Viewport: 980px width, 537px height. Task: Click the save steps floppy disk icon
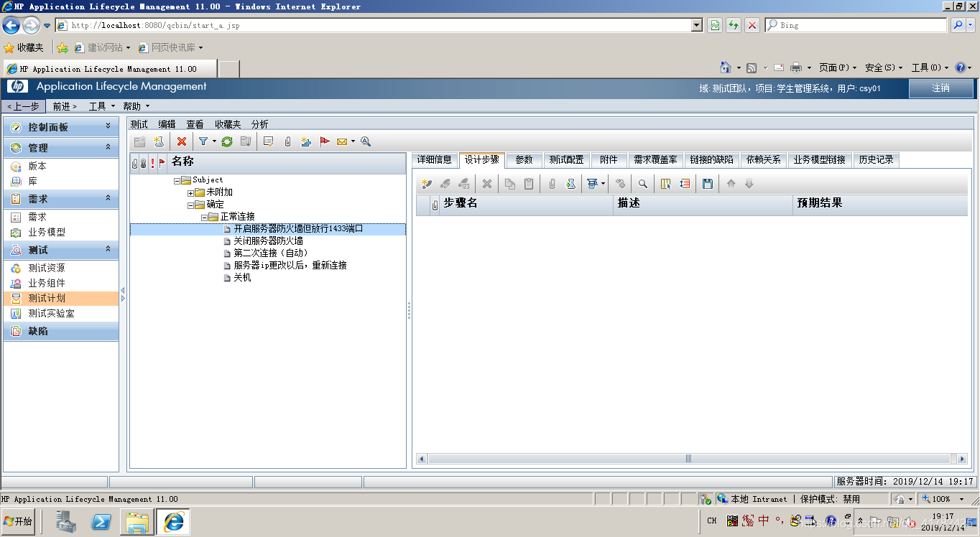pyautogui.click(x=708, y=184)
